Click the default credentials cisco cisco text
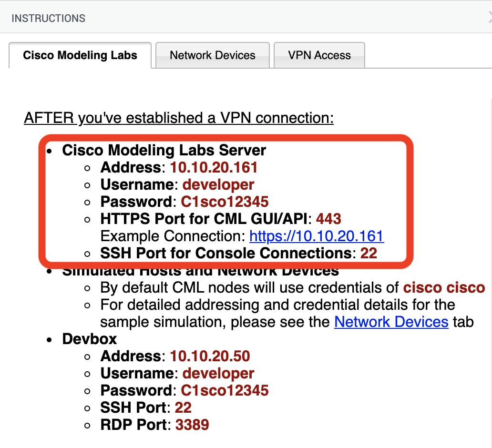492x448 pixels. click(444, 287)
